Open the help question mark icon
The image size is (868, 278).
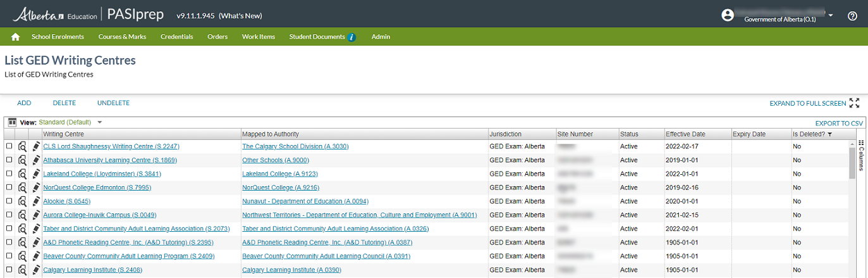coord(852,16)
